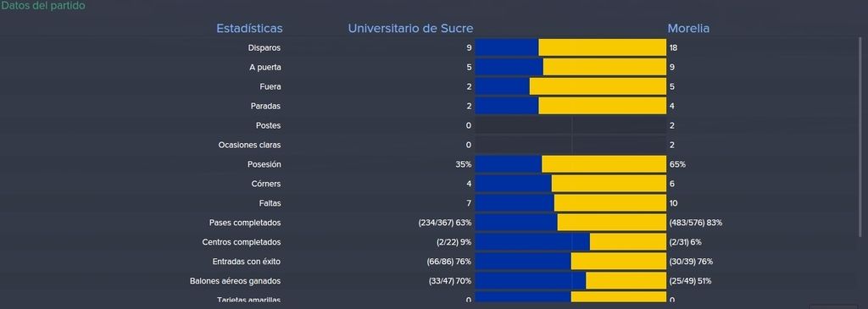Click the Balones aéreos ganados label
This screenshot has width=868, height=309.
(x=236, y=281)
